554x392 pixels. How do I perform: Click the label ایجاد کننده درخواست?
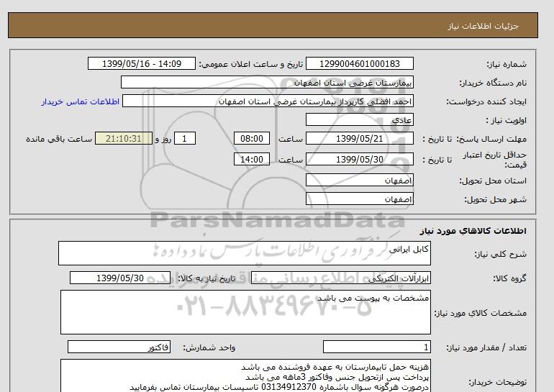click(486, 101)
